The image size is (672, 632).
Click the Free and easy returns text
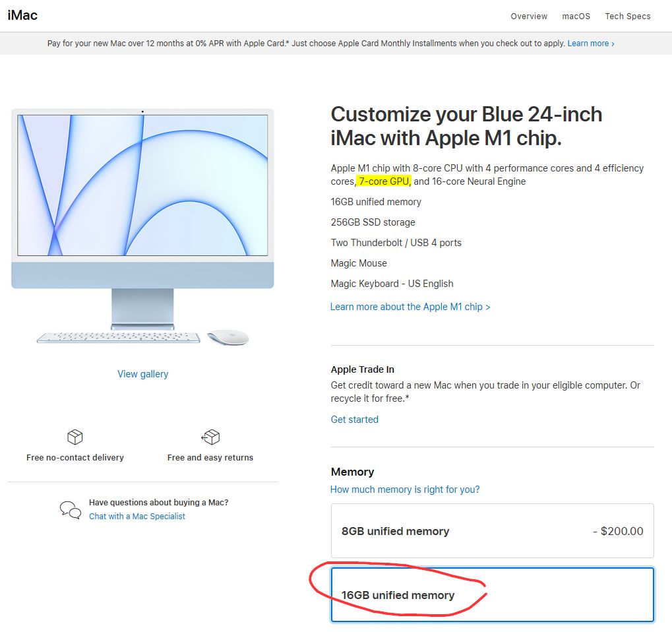[x=210, y=457]
